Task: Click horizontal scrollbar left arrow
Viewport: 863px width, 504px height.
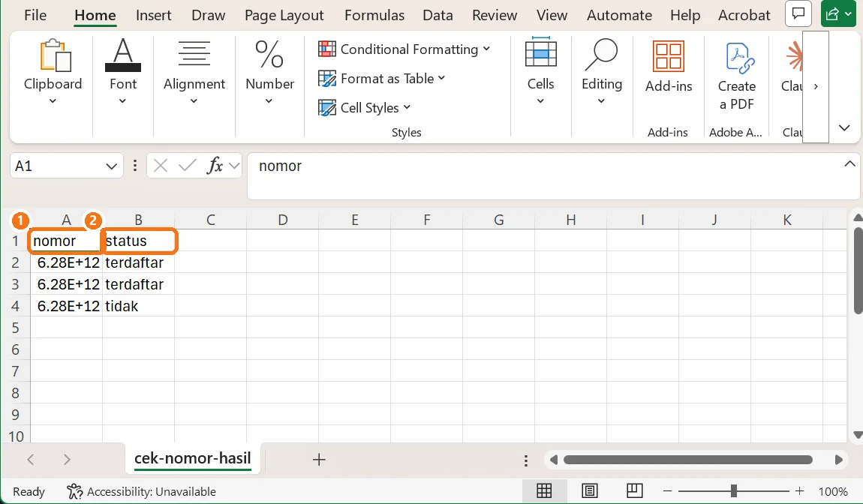Action: coord(554,460)
